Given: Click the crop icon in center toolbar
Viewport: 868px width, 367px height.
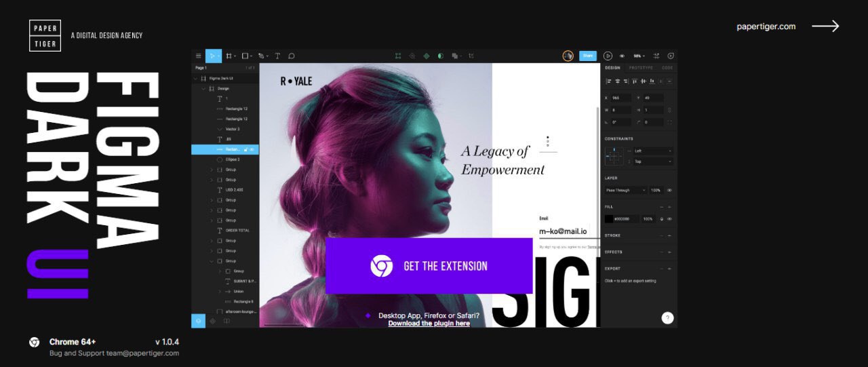Looking at the screenshot, I should click(x=471, y=56).
